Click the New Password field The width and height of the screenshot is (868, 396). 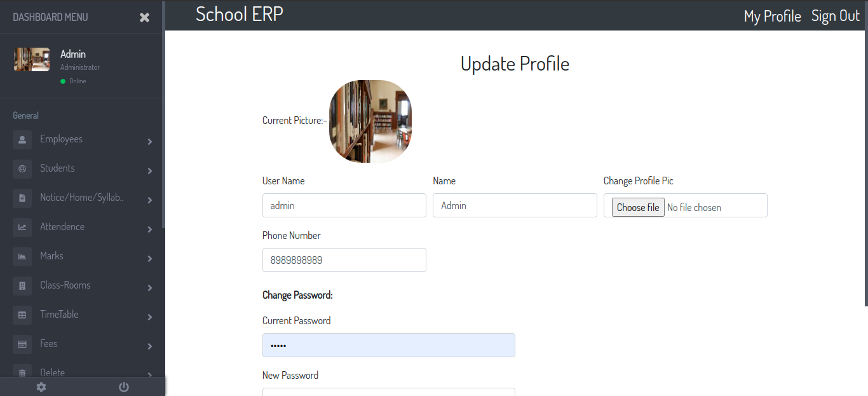tap(389, 392)
